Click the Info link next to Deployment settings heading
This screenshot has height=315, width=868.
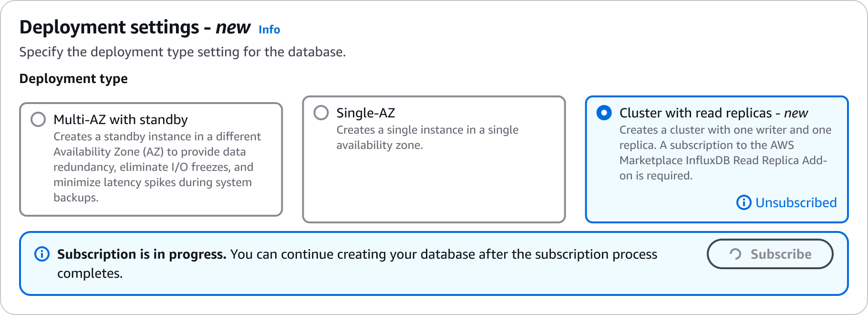pyautogui.click(x=269, y=30)
